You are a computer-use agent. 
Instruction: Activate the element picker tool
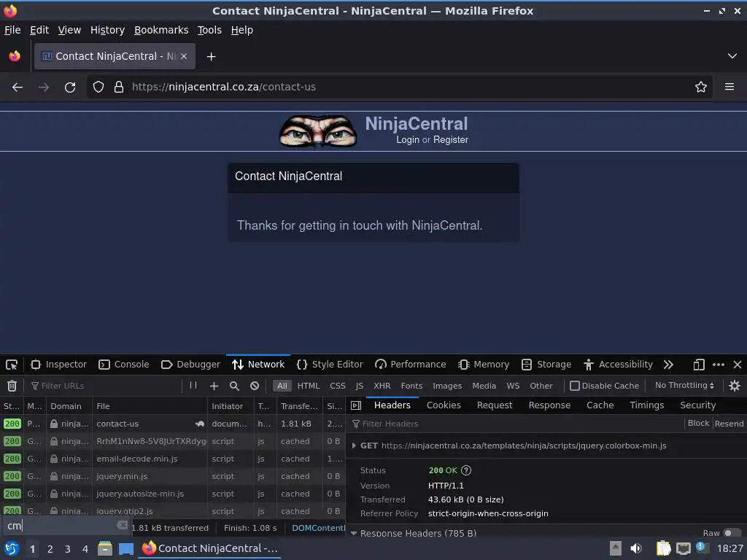click(12, 365)
